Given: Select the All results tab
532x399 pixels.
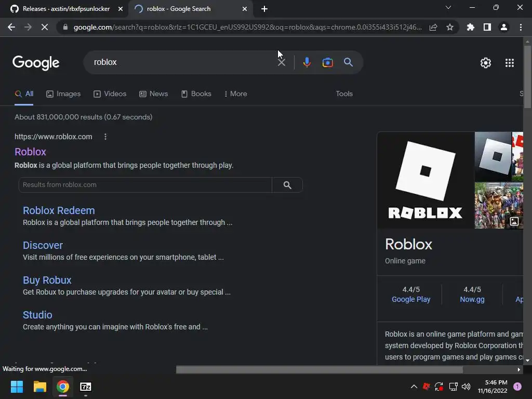Looking at the screenshot, I should click(24, 94).
